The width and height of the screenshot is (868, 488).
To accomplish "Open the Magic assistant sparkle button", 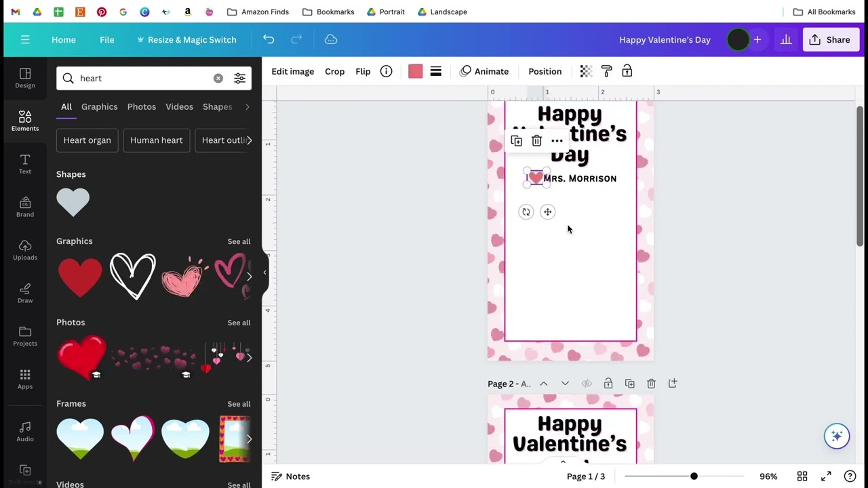I will [x=837, y=436].
